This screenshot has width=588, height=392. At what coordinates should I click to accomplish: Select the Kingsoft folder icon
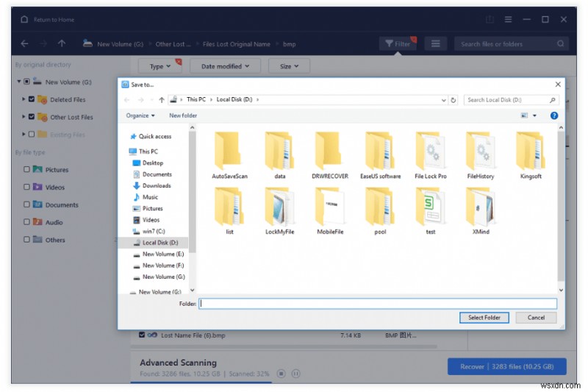[531, 151]
